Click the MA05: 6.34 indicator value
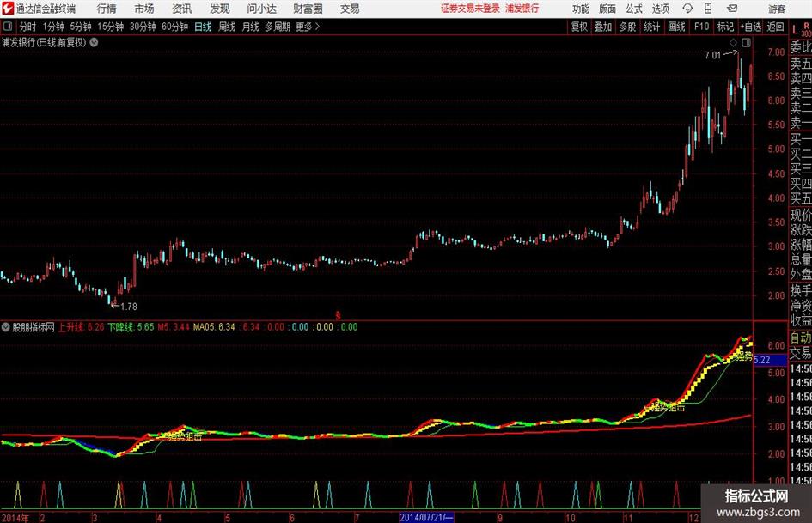The image size is (812, 523). [x=214, y=327]
